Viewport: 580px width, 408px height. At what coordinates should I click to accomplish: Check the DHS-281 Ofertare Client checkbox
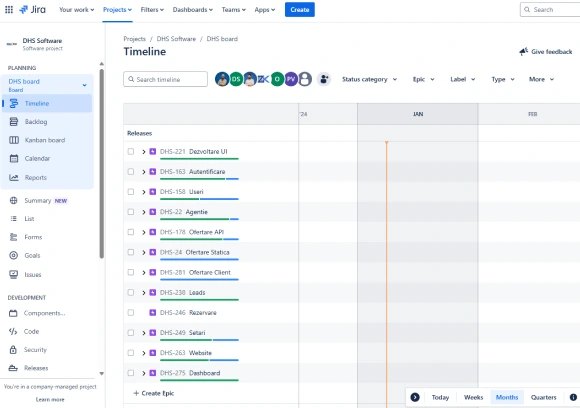click(131, 272)
